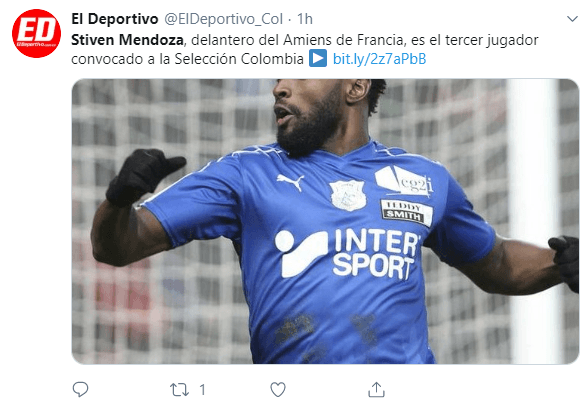Click the retweet count number 1
This screenshot has height=409, width=588.
pos(202,390)
